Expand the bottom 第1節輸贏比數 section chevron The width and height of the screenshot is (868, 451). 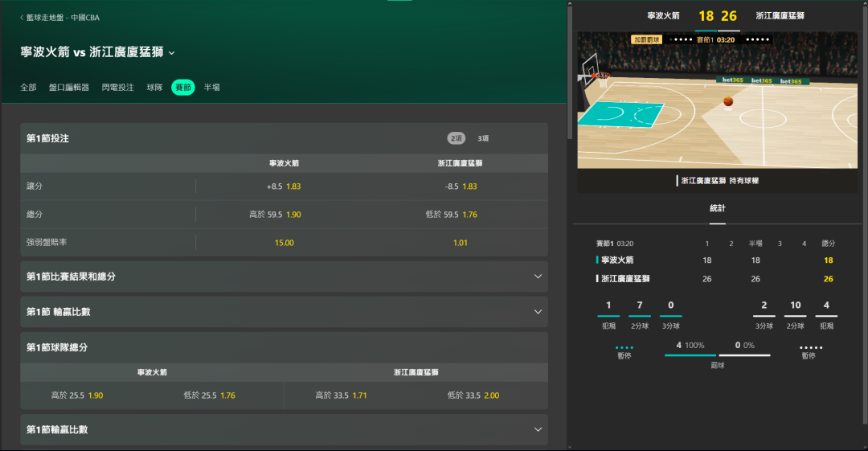[538, 429]
